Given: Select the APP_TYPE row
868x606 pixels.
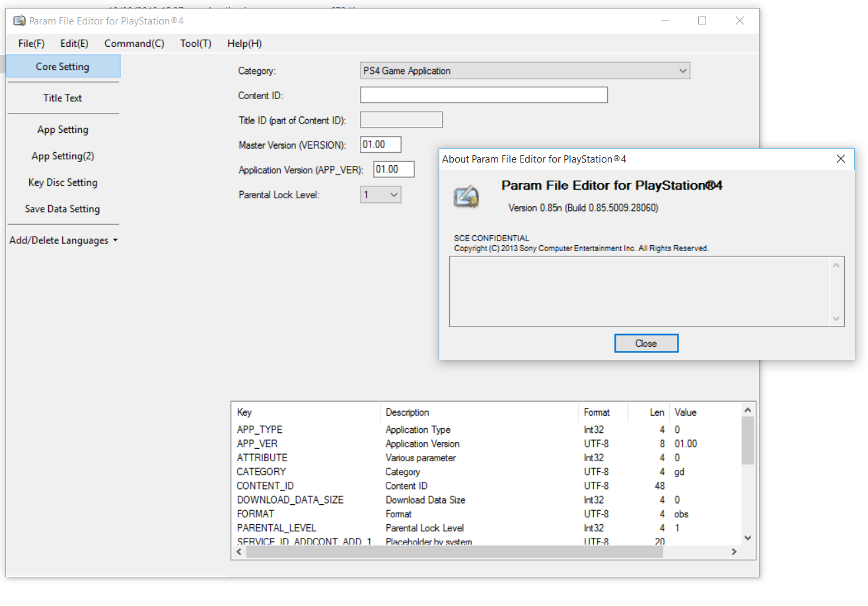Looking at the screenshot, I should [486, 430].
